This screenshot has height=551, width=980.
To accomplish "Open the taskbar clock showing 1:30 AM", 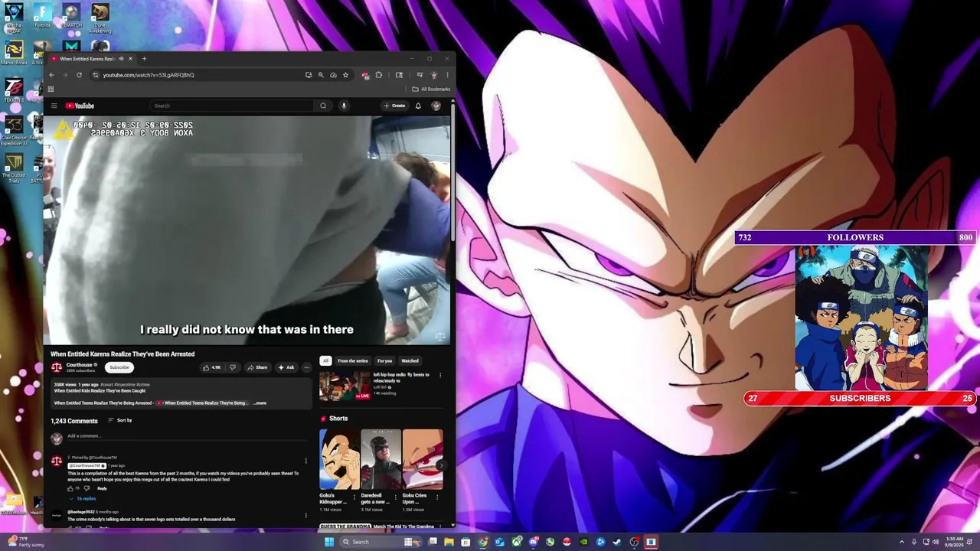I will (954, 542).
